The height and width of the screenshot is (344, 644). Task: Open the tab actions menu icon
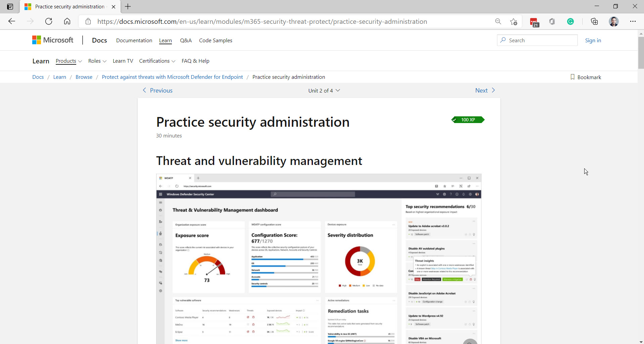10,7
